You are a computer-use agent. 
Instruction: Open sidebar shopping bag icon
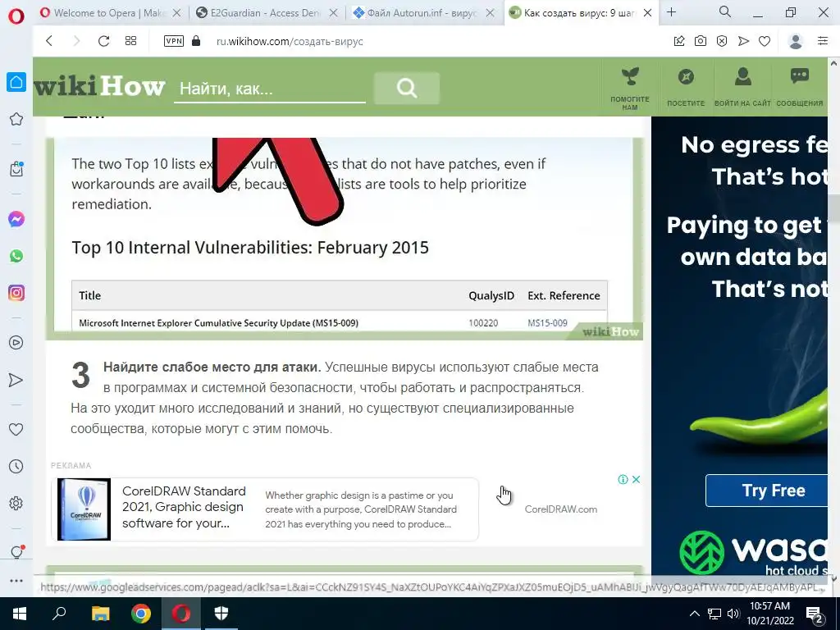click(16, 169)
